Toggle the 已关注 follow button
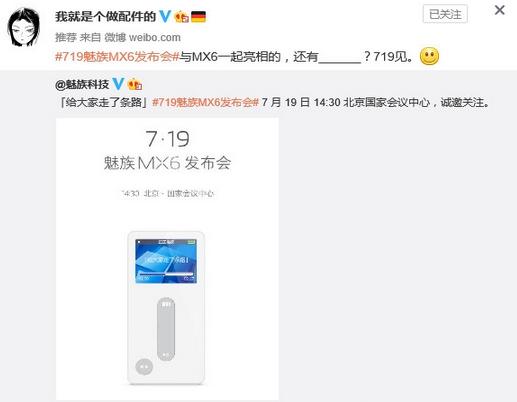The width and height of the screenshot is (517, 402). click(x=445, y=14)
